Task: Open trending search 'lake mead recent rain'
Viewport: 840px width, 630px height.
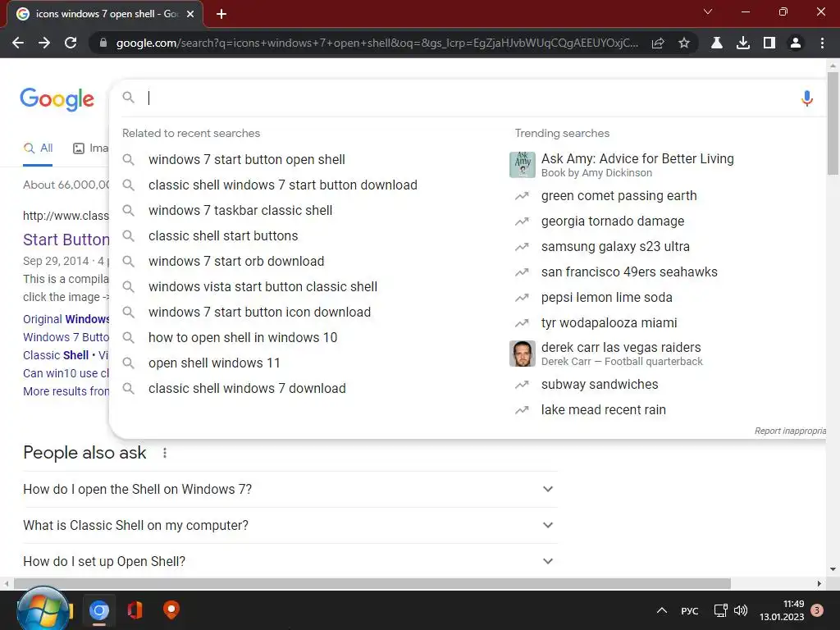Action: (x=603, y=410)
